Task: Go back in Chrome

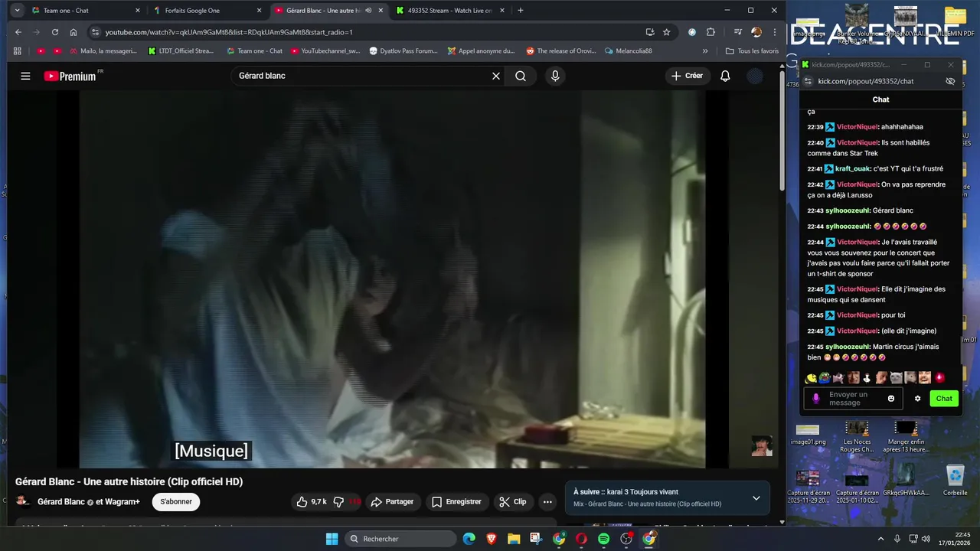Action: pos(18,32)
